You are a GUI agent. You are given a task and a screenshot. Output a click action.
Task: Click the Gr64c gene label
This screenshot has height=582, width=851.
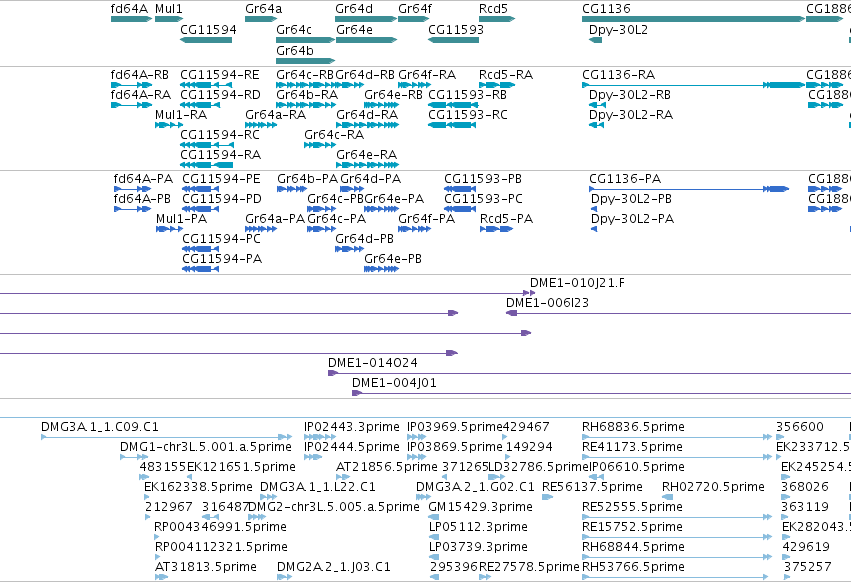(294, 29)
